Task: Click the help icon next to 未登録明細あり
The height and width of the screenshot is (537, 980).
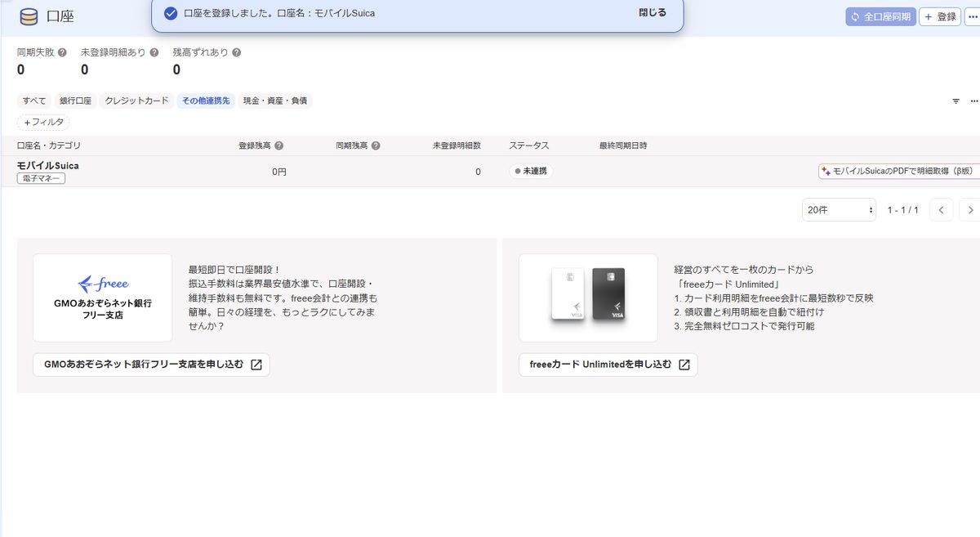Action: click(x=154, y=52)
